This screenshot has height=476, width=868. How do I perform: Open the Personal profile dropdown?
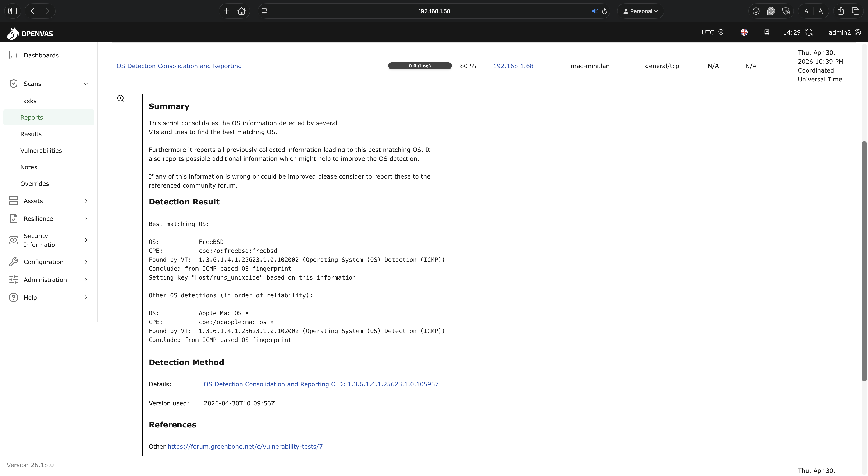641,11
